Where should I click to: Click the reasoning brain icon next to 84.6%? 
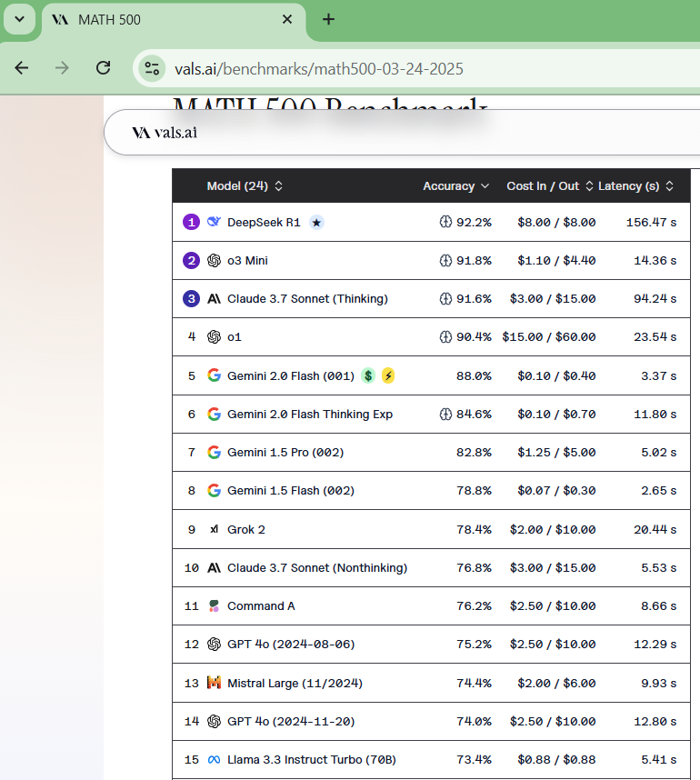click(x=445, y=414)
